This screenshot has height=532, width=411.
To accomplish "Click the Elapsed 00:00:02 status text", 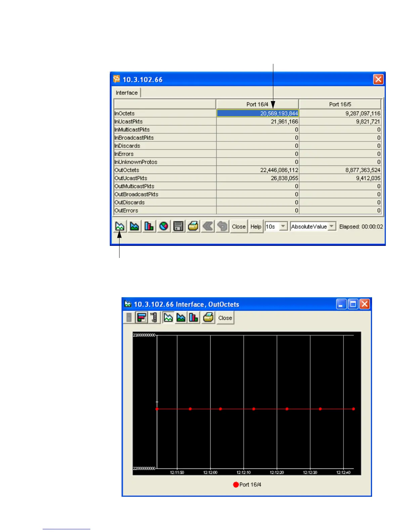I will [x=361, y=227].
